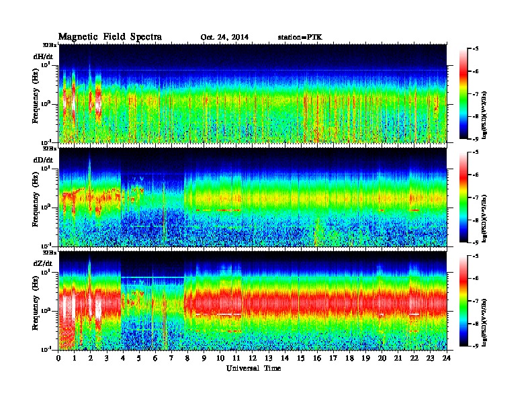This screenshot has width=532, height=411.
Task: Click the hour '5' time-axis tick label
Action: 139,358
